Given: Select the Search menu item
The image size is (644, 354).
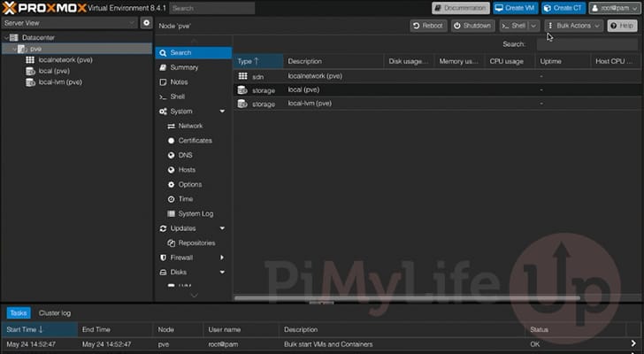Looking at the screenshot, I should [x=194, y=52].
